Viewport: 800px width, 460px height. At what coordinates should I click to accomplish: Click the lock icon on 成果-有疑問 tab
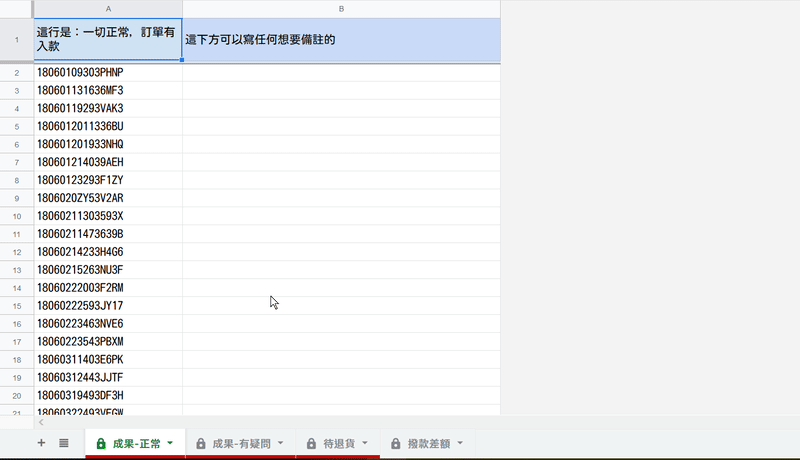(x=201, y=443)
